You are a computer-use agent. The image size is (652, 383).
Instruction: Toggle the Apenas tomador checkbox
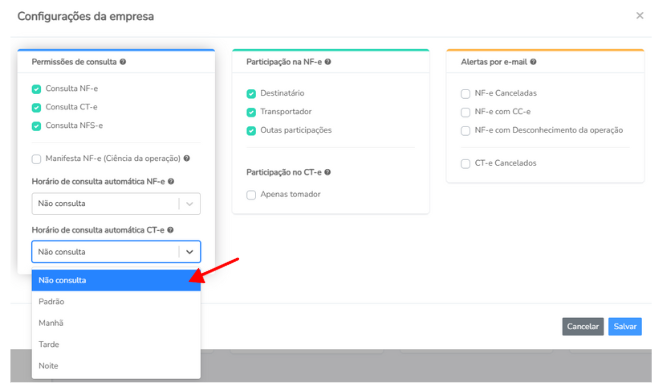pyautogui.click(x=251, y=195)
